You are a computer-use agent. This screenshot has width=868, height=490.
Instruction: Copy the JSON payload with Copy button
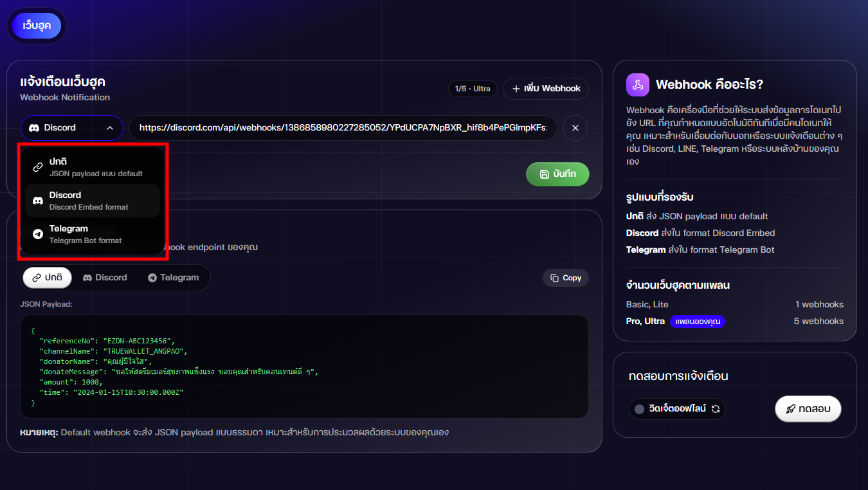pyautogui.click(x=566, y=278)
